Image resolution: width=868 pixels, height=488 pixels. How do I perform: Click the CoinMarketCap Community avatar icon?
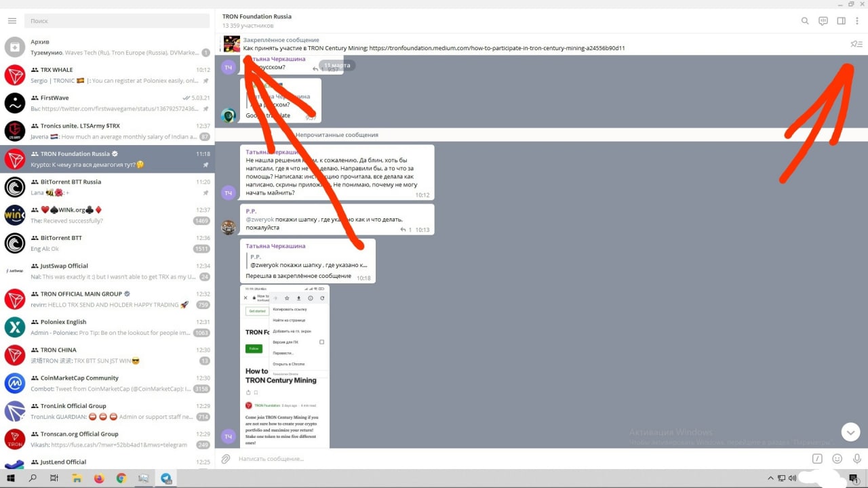coord(15,383)
